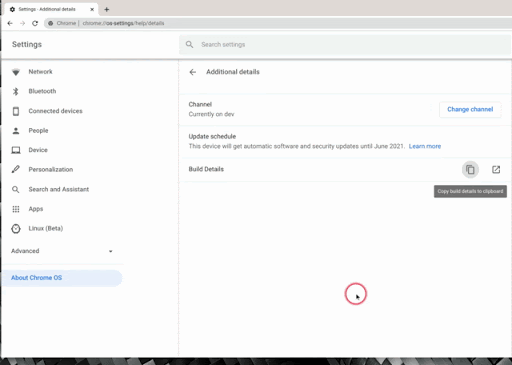Screen dimensions: 512x365
Task: Click the Currently on dev text
Action: point(211,114)
